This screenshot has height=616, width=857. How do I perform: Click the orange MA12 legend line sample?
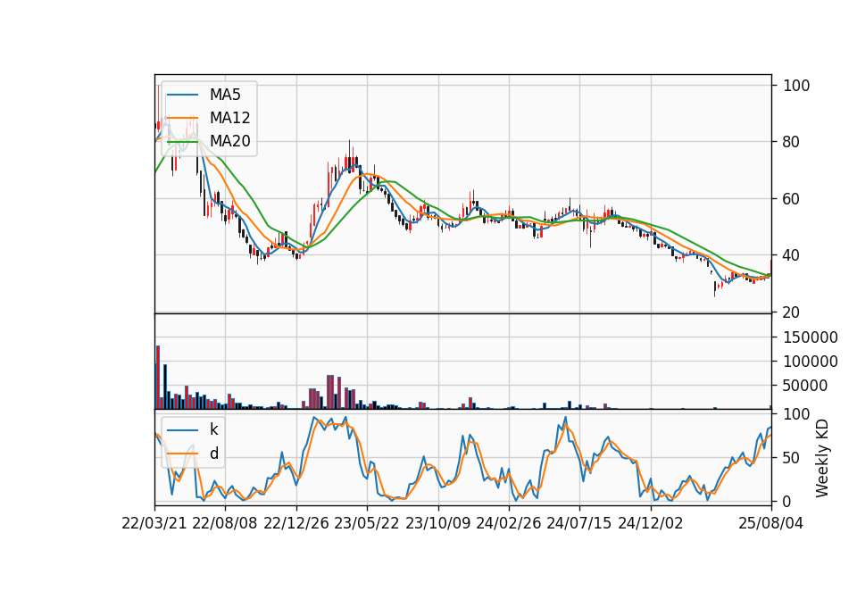pyautogui.click(x=182, y=118)
